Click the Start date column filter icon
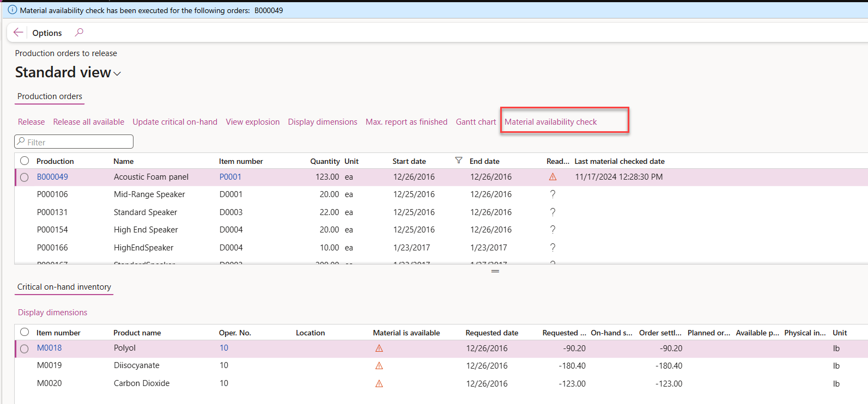The image size is (868, 404). tap(459, 161)
